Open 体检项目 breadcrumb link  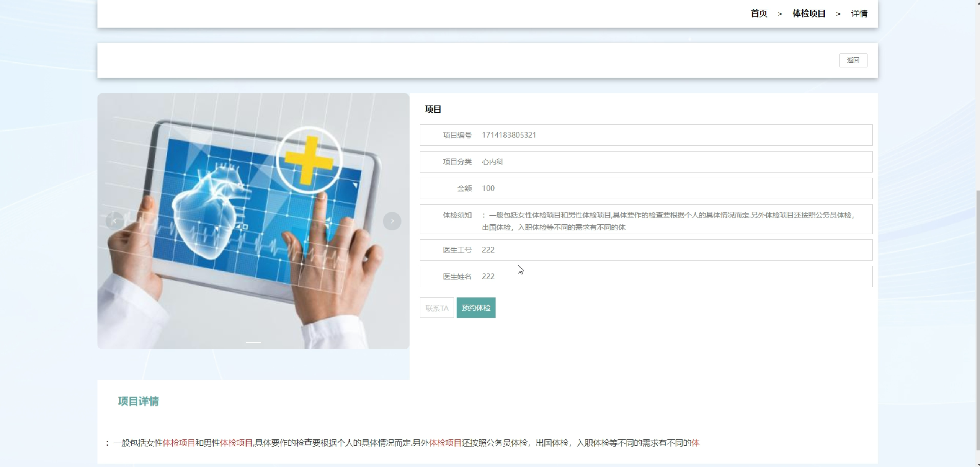pyautogui.click(x=808, y=14)
